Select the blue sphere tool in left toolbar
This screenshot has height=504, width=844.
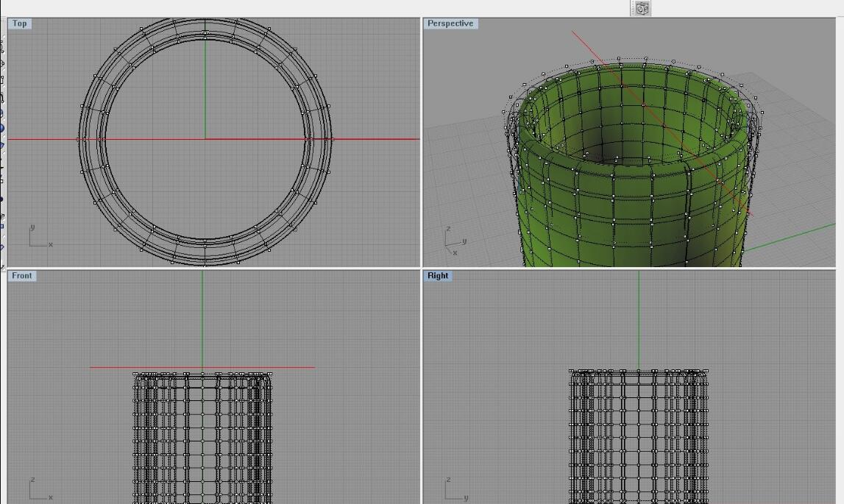tap(2, 128)
